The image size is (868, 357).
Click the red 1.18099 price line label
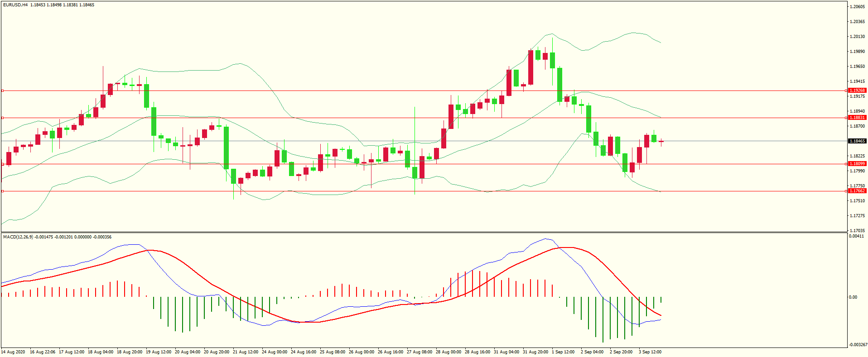(x=857, y=164)
